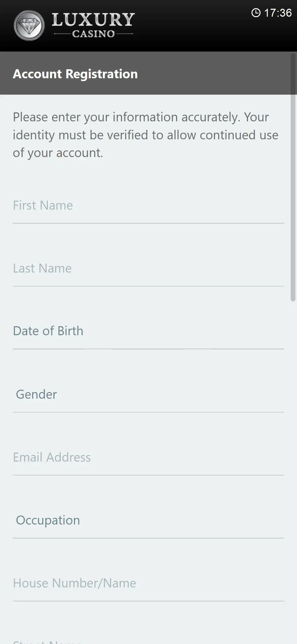This screenshot has height=644, width=297.
Task: Focus the Last Name input field
Action: click(x=148, y=269)
